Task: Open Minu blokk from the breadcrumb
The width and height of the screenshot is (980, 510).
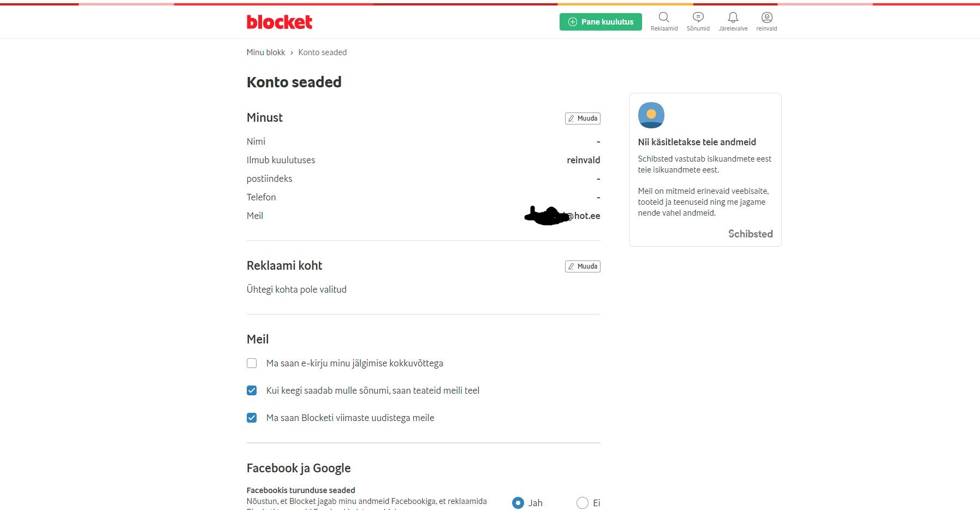Action: pyautogui.click(x=265, y=52)
